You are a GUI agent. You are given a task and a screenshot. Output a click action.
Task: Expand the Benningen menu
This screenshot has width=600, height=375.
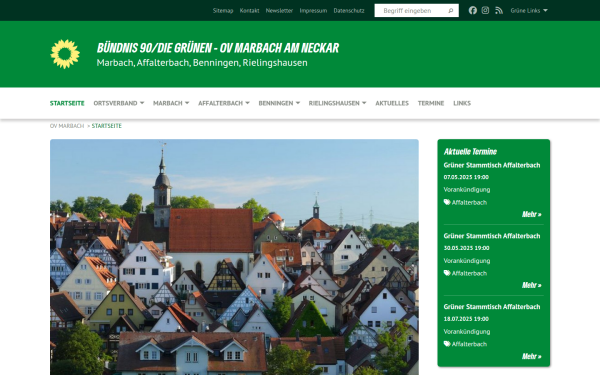click(279, 103)
